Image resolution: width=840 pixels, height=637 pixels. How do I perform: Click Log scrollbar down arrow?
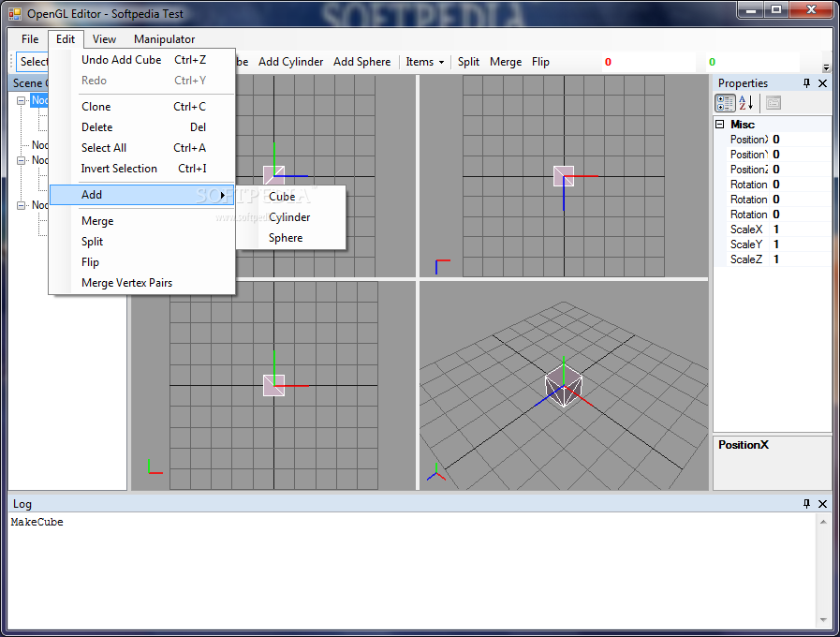point(823,620)
